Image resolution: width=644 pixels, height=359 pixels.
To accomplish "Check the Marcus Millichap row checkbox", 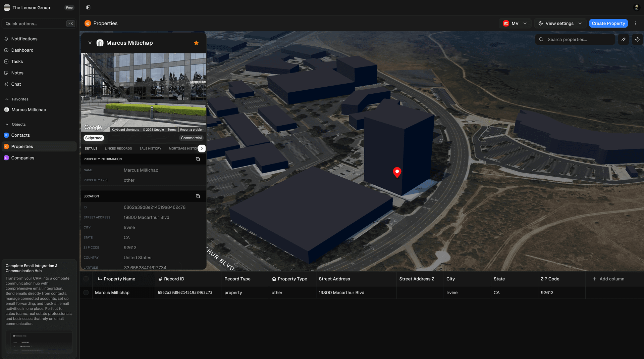I will point(86,293).
